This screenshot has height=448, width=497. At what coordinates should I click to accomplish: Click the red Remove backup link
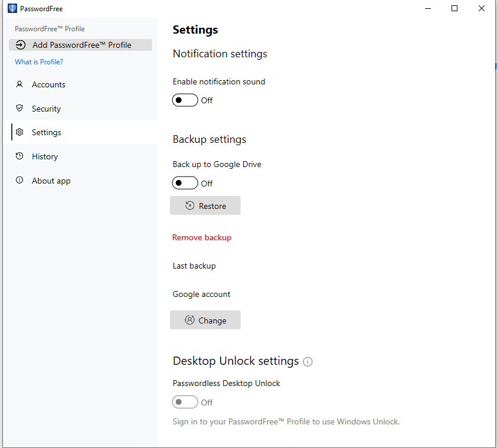click(202, 237)
